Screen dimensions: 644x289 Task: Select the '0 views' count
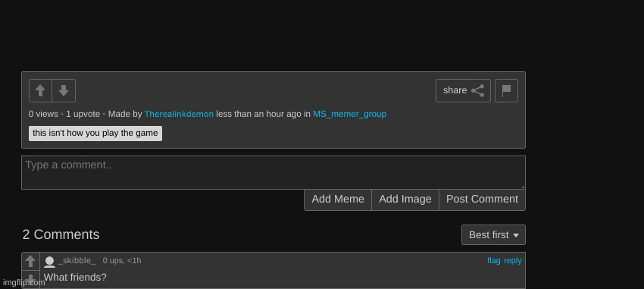pos(43,114)
